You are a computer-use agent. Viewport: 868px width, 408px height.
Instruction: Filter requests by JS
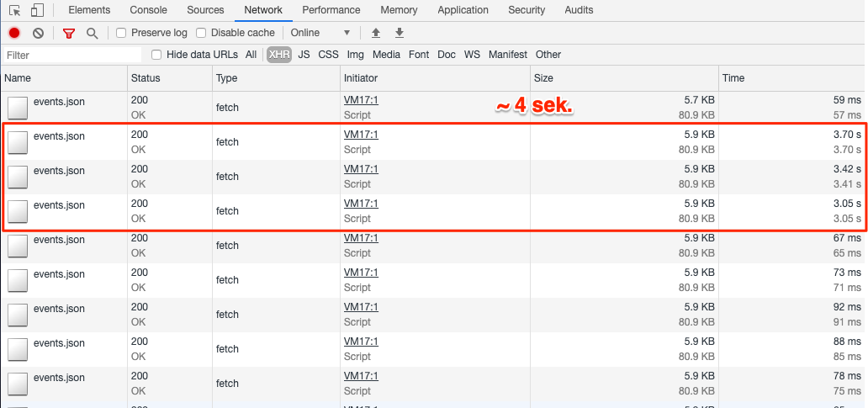[304, 55]
